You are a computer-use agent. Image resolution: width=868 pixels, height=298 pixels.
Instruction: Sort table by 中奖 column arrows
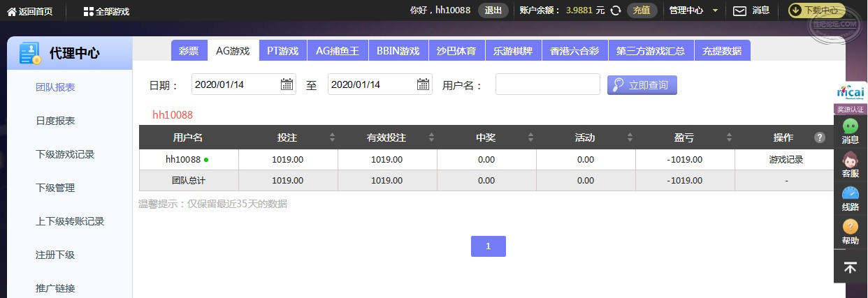coord(531,137)
